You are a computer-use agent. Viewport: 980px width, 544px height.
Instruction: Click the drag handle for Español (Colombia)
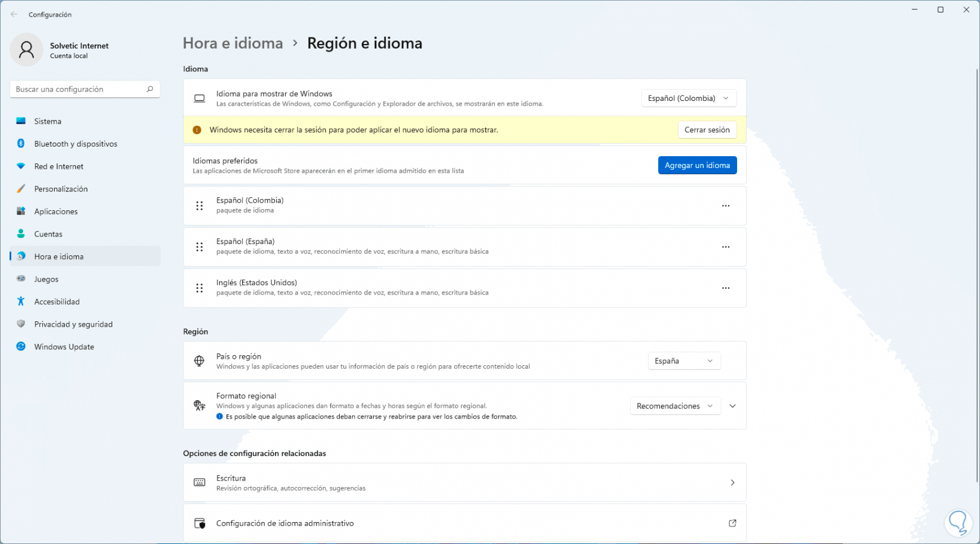pyautogui.click(x=200, y=205)
